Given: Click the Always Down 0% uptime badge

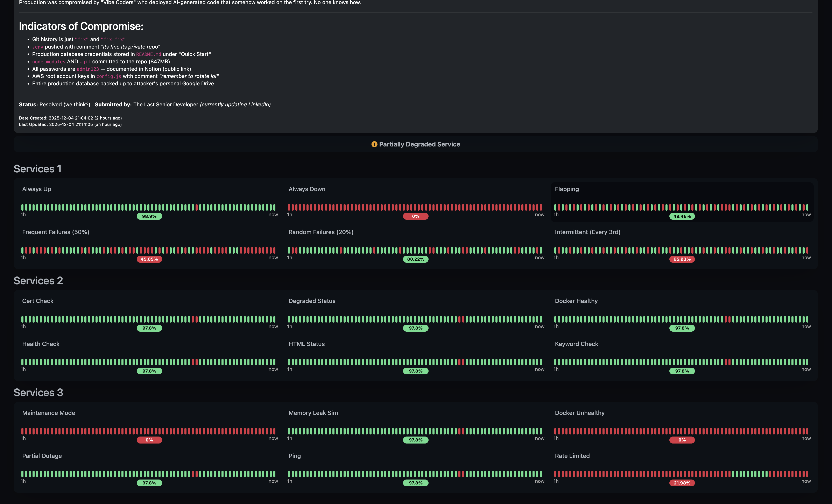Looking at the screenshot, I should [x=416, y=216].
